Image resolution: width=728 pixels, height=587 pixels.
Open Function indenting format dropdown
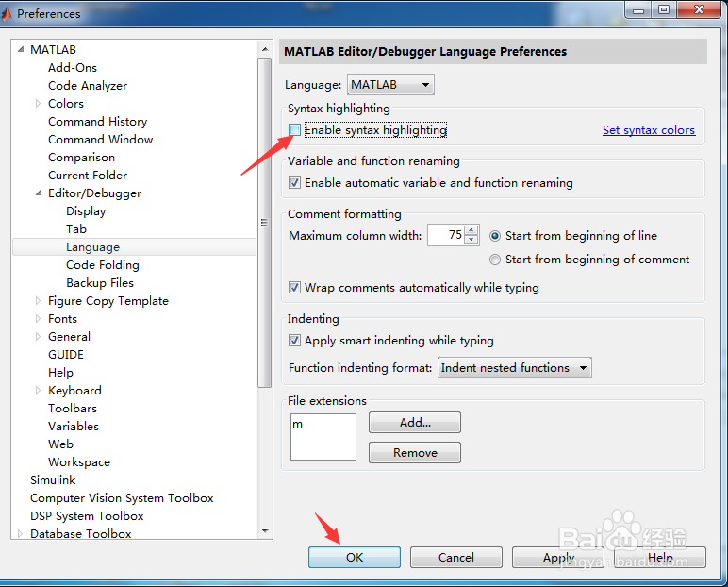click(x=515, y=368)
